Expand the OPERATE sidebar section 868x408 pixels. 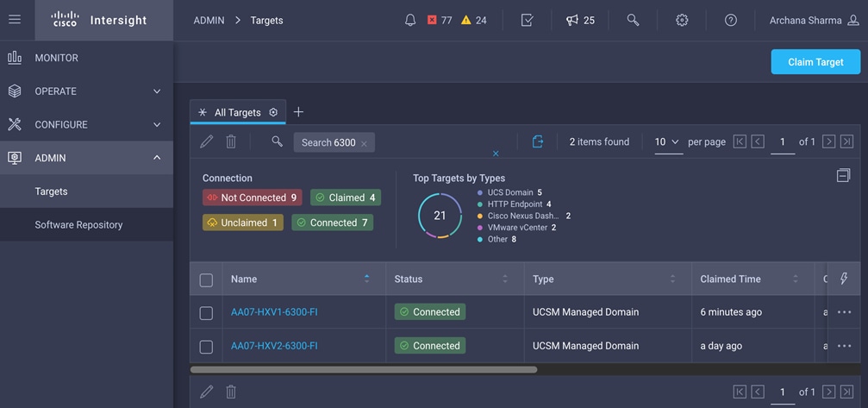[86, 91]
